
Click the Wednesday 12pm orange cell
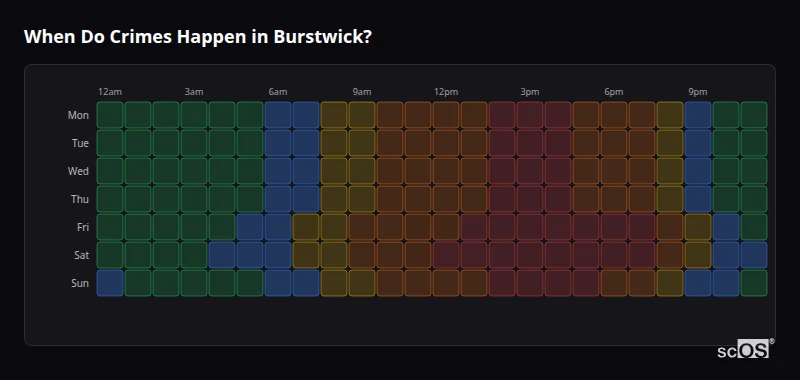(x=446, y=171)
